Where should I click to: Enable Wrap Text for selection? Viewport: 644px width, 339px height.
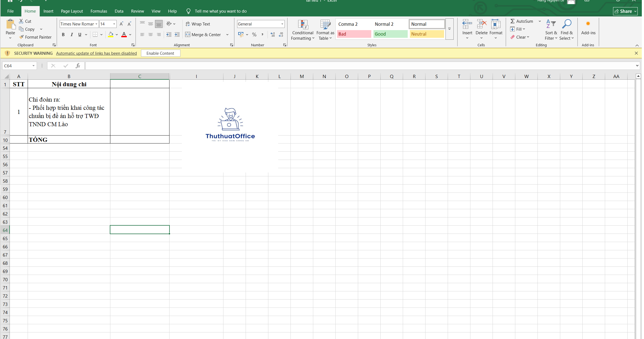[198, 24]
